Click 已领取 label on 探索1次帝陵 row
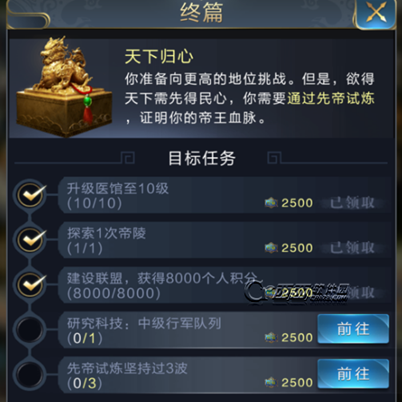 click(352, 248)
